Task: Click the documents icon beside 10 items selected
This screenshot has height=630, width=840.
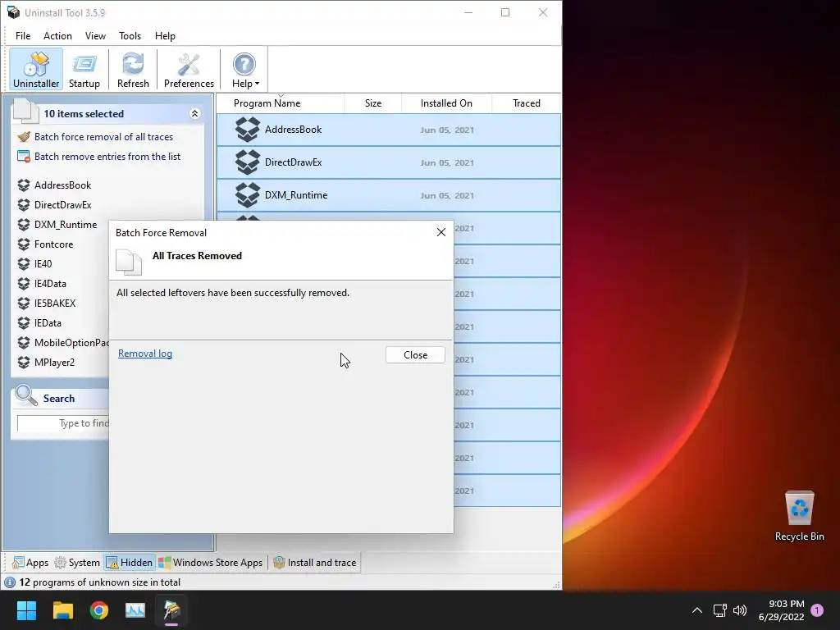Action: 25,112
